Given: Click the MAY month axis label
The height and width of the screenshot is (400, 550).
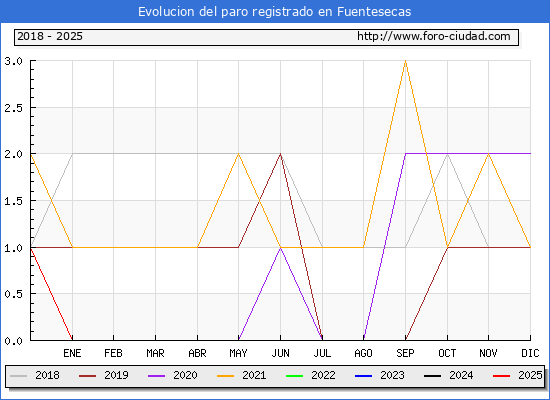Looking at the screenshot, I should tap(239, 353).
